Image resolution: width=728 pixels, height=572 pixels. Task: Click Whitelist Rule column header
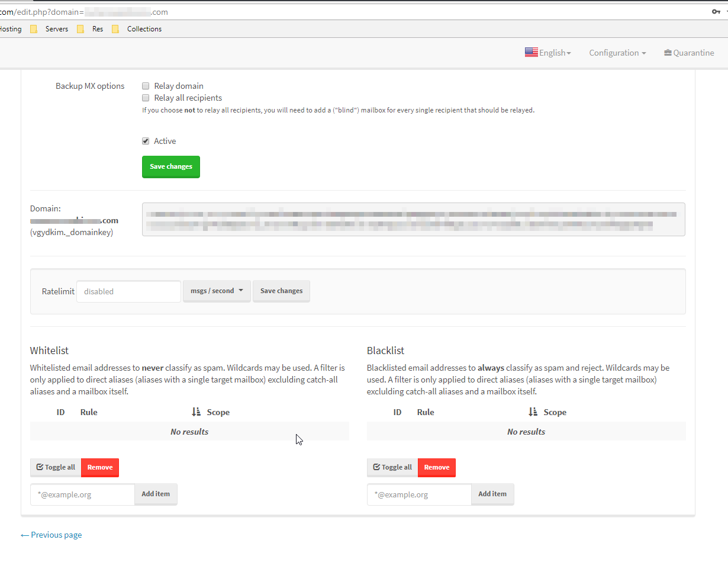pyautogui.click(x=89, y=412)
